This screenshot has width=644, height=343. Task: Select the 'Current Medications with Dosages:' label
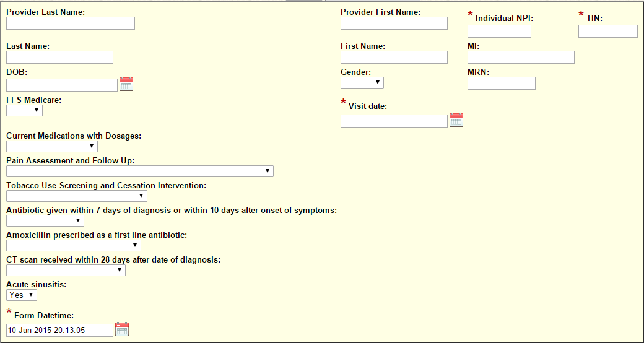[74, 136]
